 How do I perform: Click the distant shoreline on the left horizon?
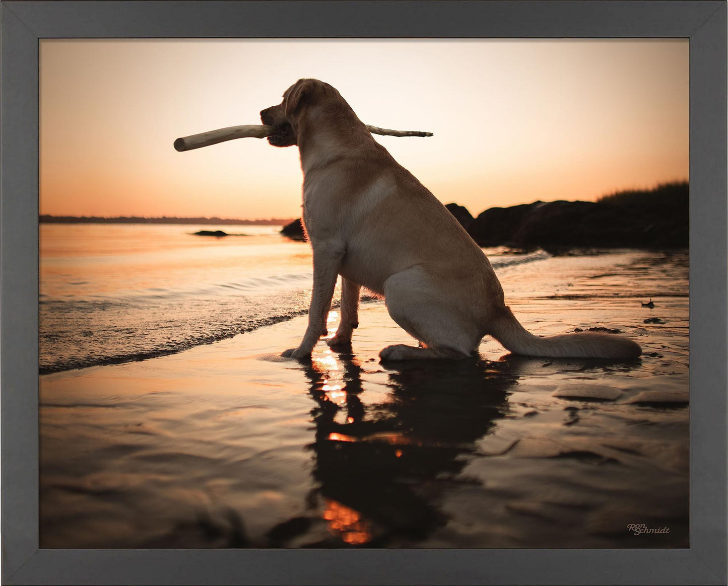pyautogui.click(x=151, y=219)
